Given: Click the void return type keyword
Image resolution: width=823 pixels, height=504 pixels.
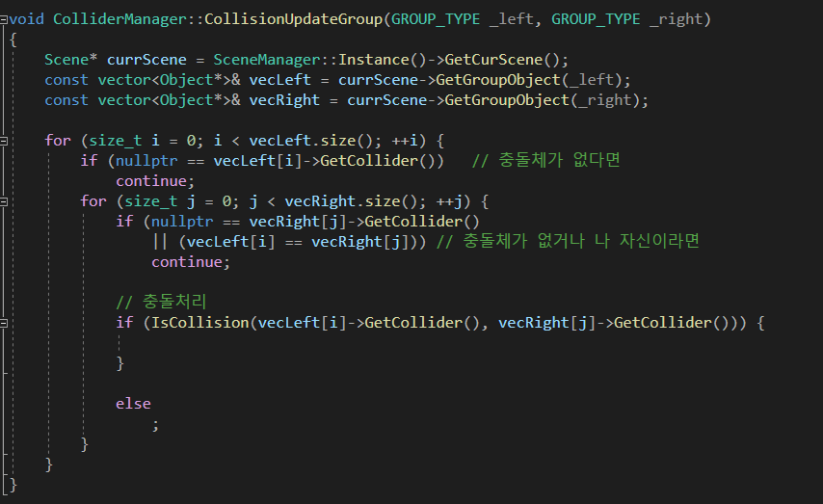Looking at the screenshot, I should click(27, 19).
